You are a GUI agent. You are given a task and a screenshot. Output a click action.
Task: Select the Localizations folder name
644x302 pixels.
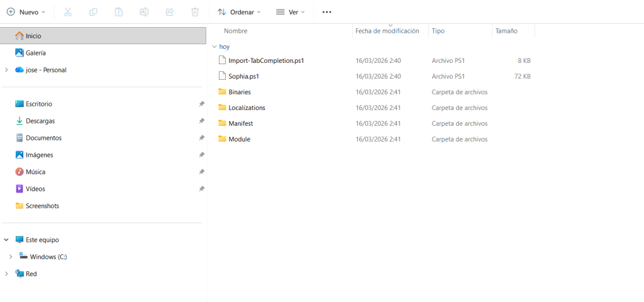[x=247, y=108]
